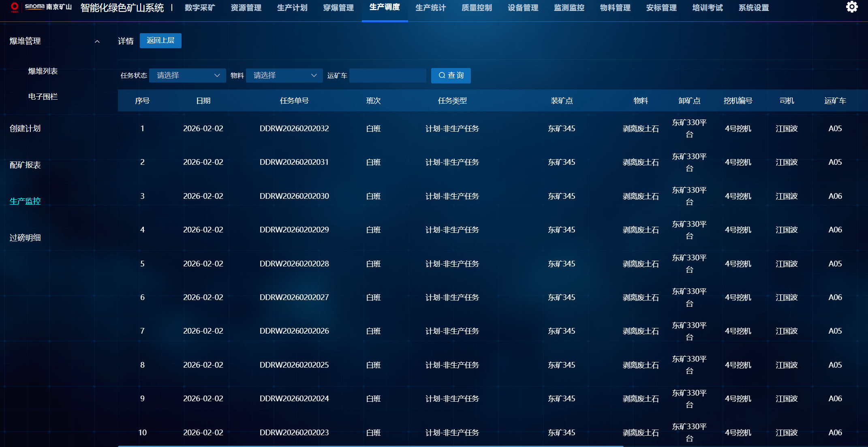This screenshot has width=868, height=447.
Task: Open the 培训考试 menu
Action: coord(708,8)
